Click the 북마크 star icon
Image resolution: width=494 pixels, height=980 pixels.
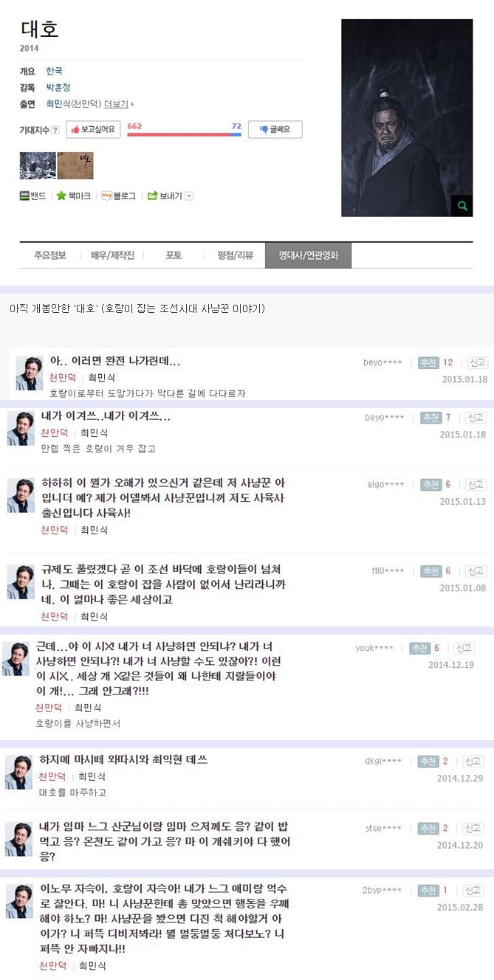coord(61,196)
